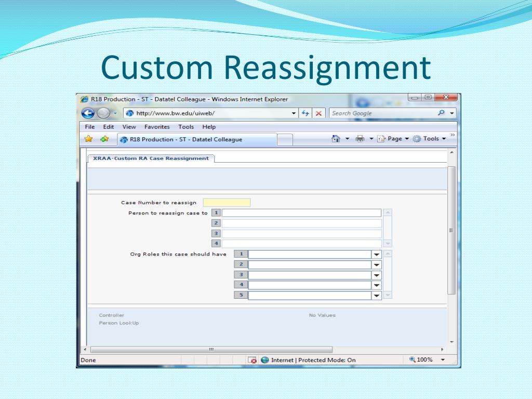Click the horizontal scroll-right arrow
The width and height of the screenshot is (532, 399).
[442, 350]
